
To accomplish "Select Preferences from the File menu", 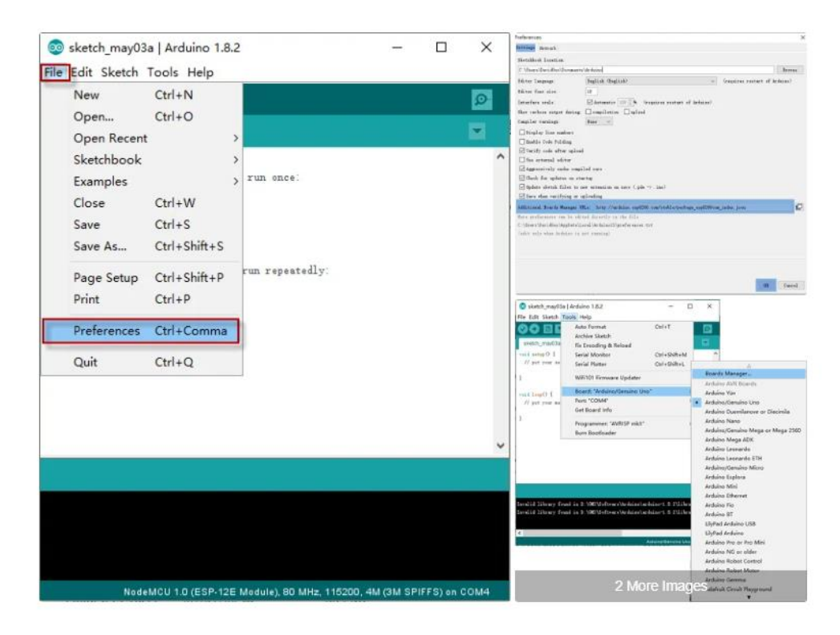I will 140,331.
